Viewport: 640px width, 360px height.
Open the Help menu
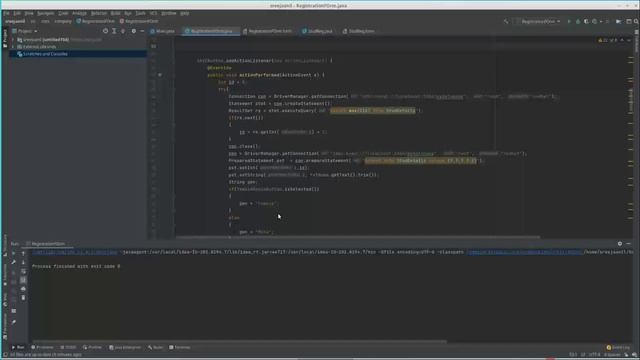pyautogui.click(x=184, y=13)
